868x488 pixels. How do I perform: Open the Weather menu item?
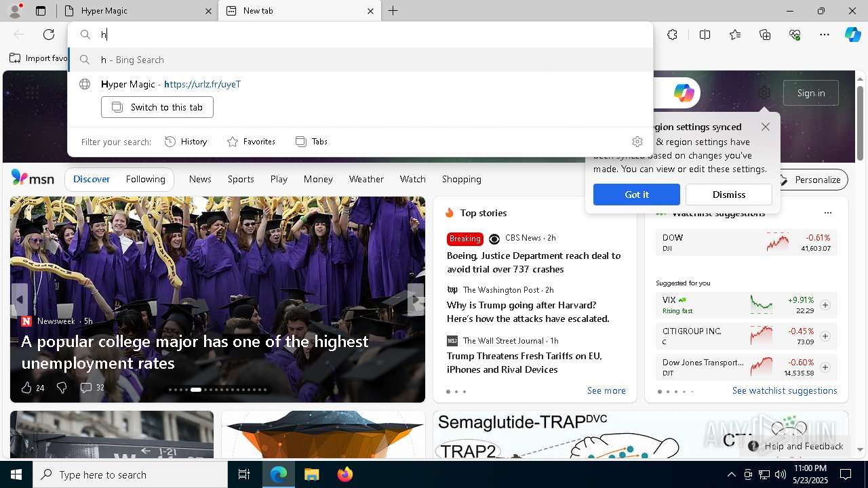[x=366, y=179]
